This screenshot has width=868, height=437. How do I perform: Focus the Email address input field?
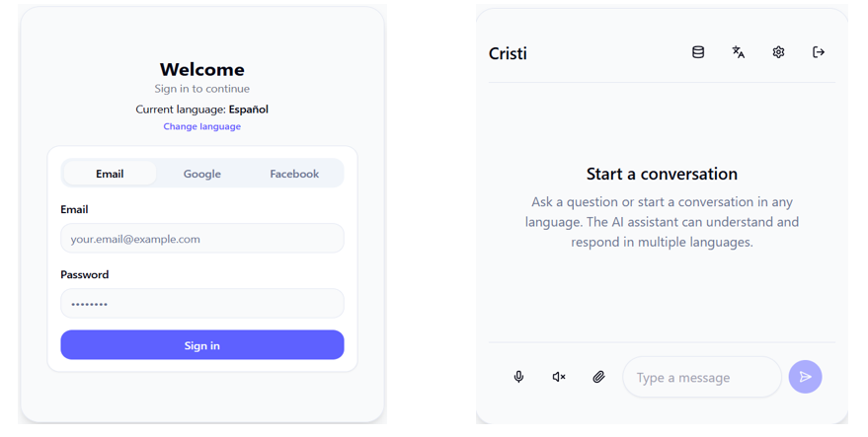click(202, 239)
